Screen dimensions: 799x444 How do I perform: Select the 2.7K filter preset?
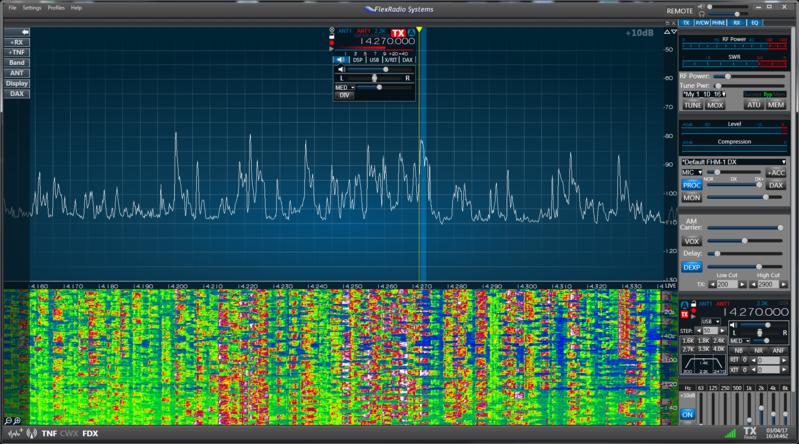[x=687, y=349]
